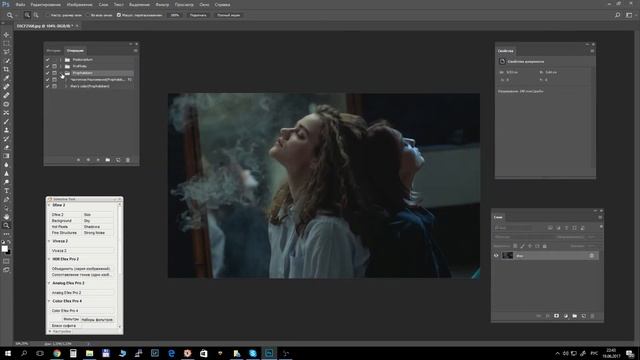Add layer mask from Layers panel
Screen dimensions: 640x360
tap(556, 316)
